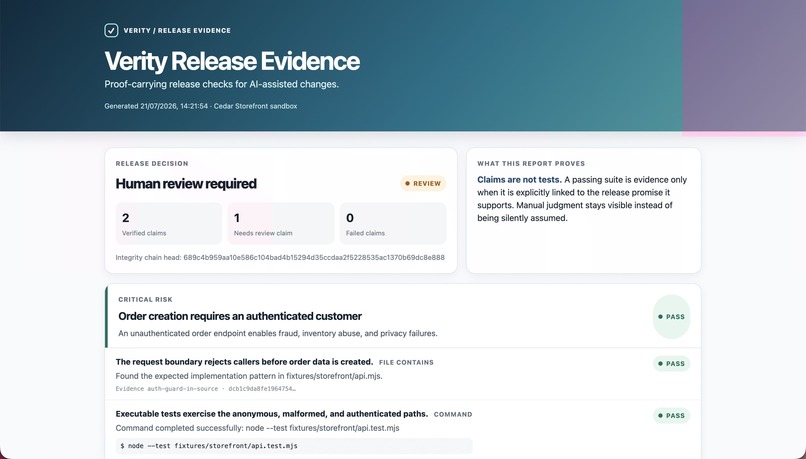The height and width of the screenshot is (459, 806).
Task: Click the 'Evidence auth-guard-in-source' hash line
Action: coord(206,389)
